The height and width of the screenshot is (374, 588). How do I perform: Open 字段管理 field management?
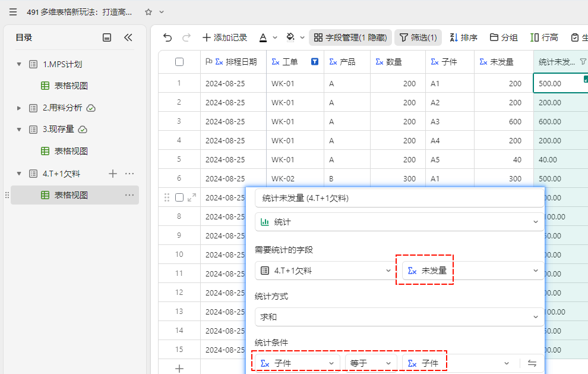[350, 37]
